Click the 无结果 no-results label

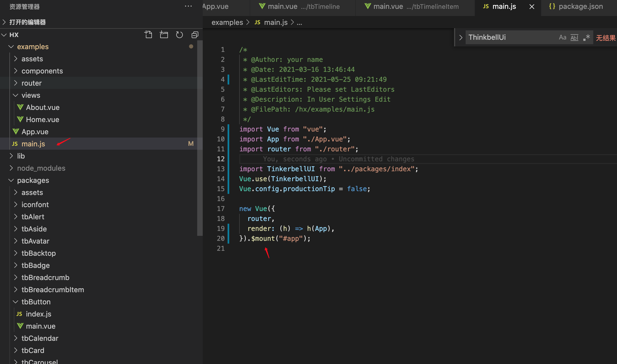606,38
